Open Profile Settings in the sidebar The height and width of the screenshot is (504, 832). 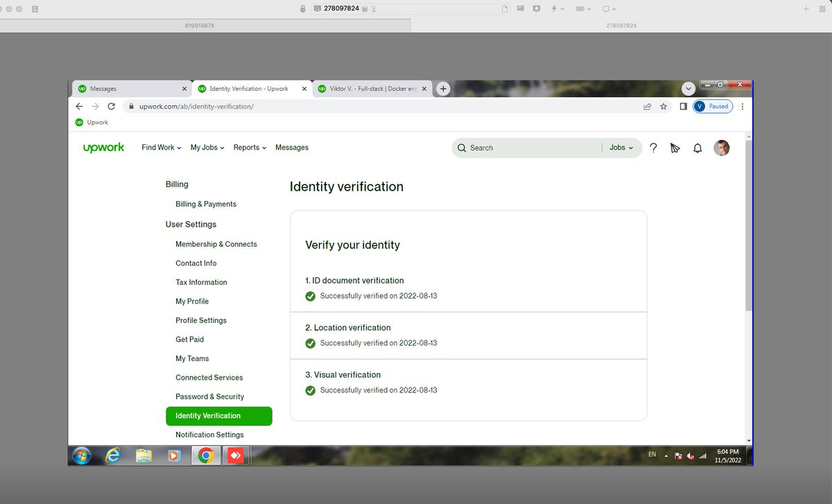[x=201, y=320]
